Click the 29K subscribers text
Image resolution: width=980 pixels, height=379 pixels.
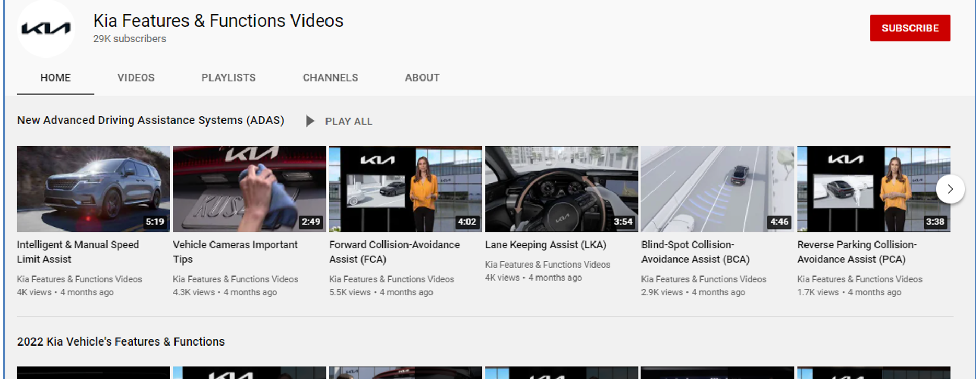(x=130, y=39)
